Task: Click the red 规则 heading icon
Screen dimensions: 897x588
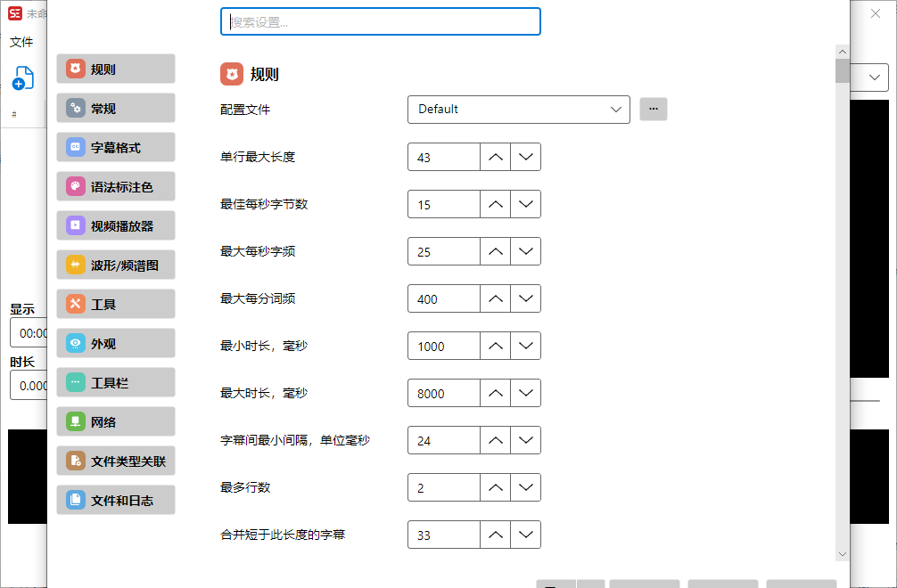Action: 232,74
